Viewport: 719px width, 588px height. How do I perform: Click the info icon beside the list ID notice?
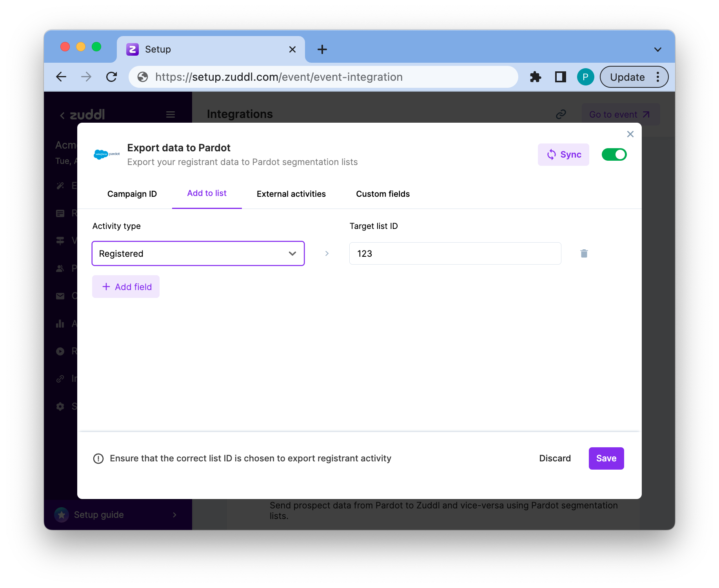[x=98, y=458]
